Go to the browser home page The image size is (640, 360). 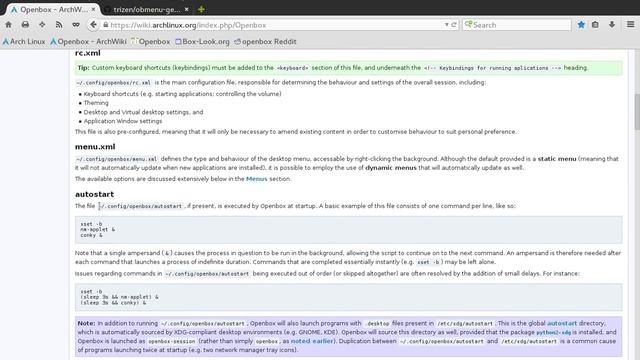[9, 25]
